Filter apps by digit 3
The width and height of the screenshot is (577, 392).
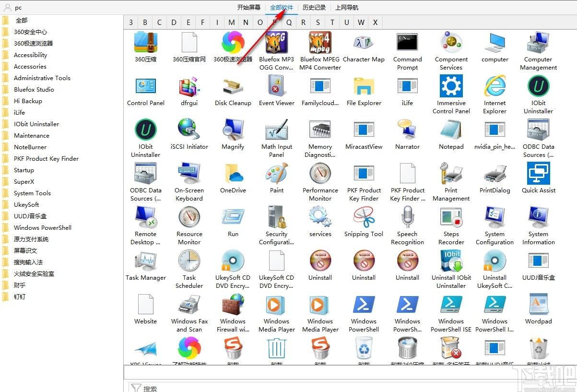click(131, 22)
